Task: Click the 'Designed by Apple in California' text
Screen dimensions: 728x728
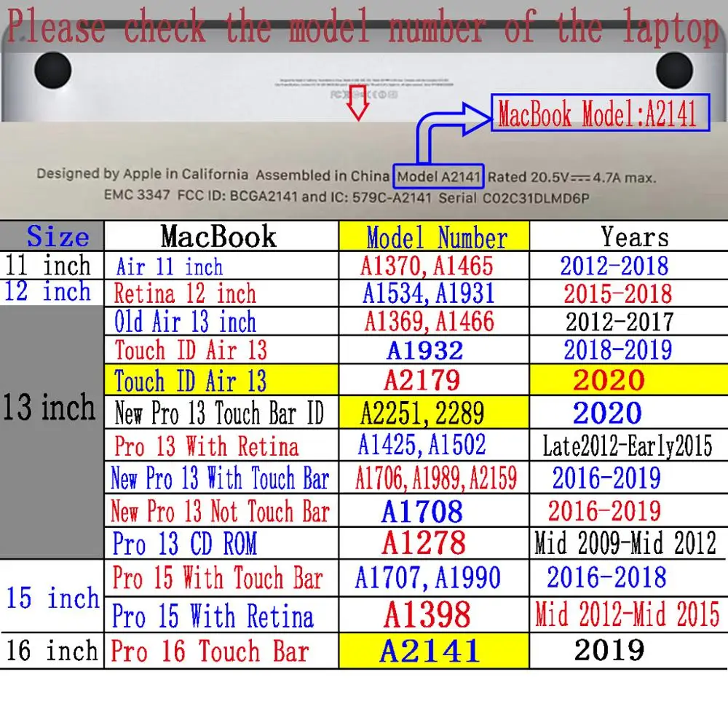Action: pos(142,174)
